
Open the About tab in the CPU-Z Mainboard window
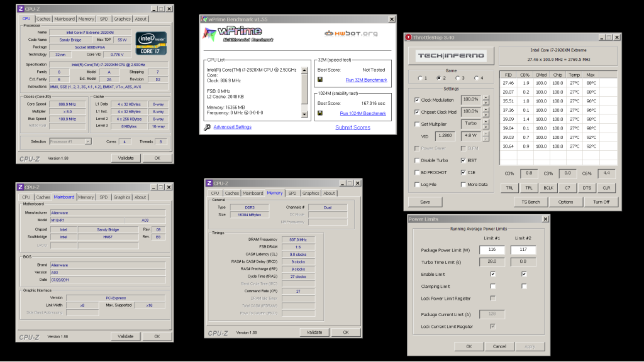[x=140, y=197]
